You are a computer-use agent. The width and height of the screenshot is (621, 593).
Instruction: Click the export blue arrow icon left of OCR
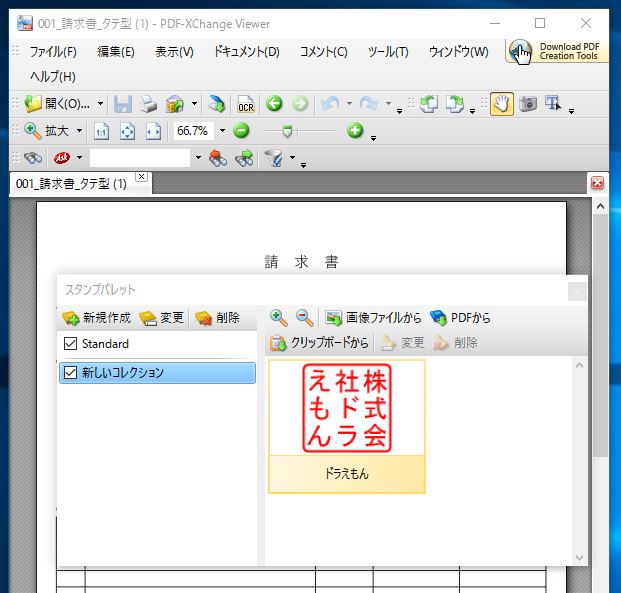(x=217, y=105)
